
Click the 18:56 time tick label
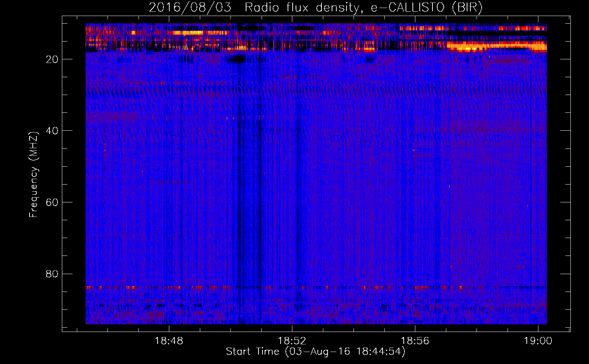[415, 341]
